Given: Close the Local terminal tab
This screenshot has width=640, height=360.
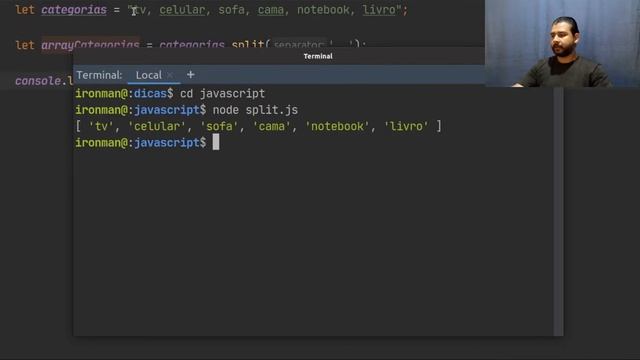Looking at the screenshot, I should tap(170, 75).
